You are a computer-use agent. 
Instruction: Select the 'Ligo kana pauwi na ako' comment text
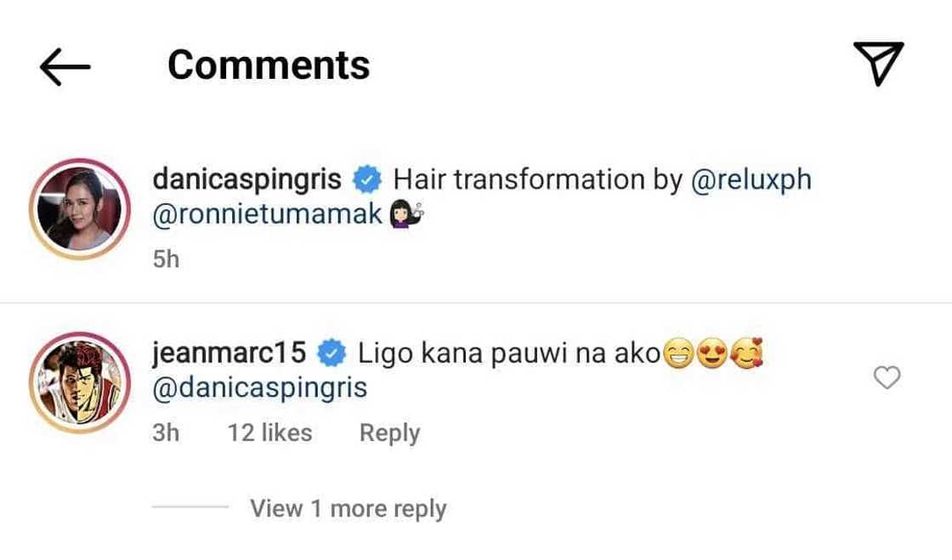[509, 352]
